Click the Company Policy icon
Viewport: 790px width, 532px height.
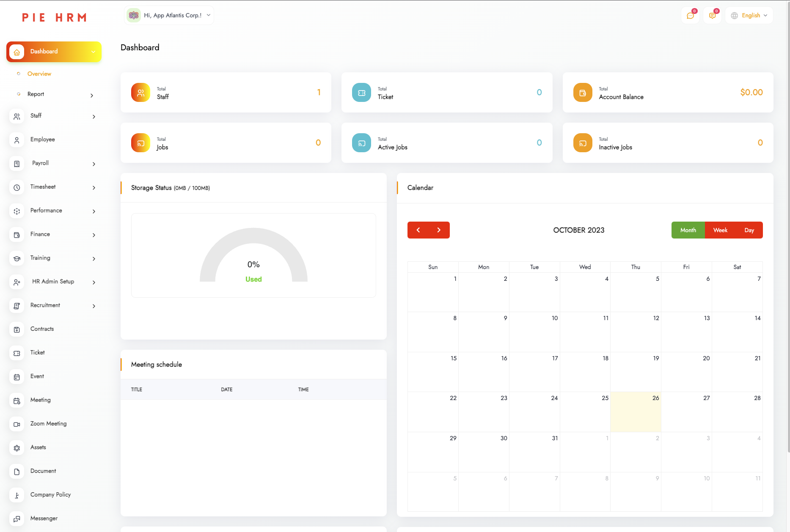click(17, 495)
